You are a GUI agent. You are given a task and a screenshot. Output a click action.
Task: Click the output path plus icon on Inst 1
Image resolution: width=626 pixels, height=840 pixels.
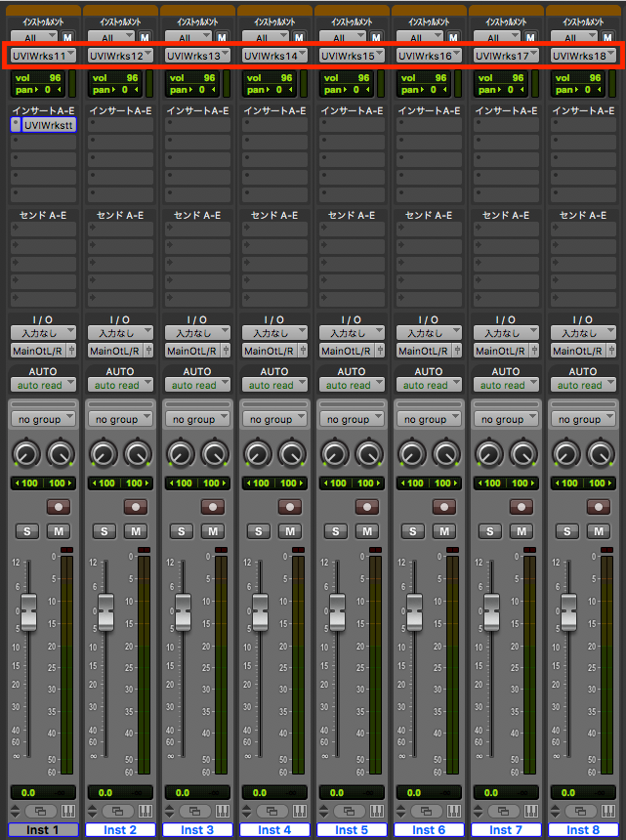pos(71,351)
